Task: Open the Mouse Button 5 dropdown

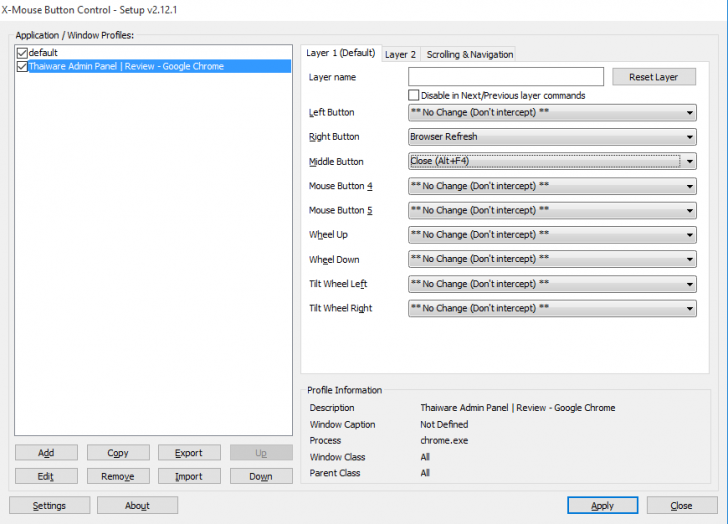Action: (552, 210)
